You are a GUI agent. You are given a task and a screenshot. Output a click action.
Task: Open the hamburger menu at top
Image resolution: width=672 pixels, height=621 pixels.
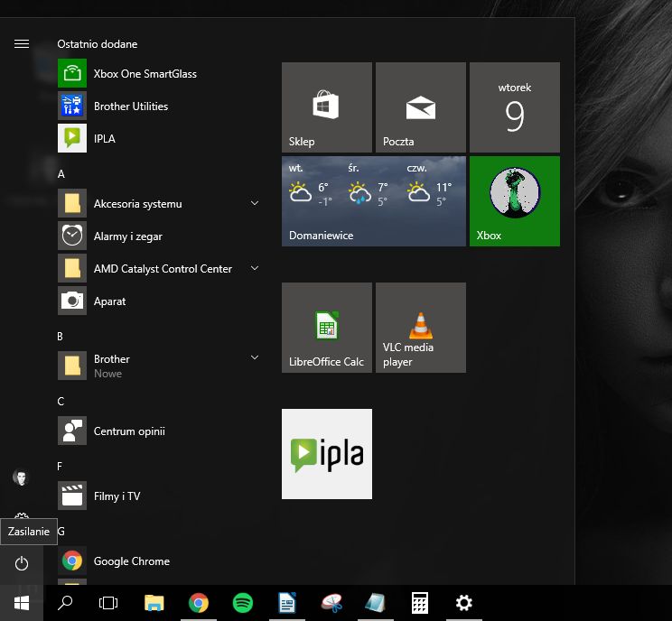22,44
